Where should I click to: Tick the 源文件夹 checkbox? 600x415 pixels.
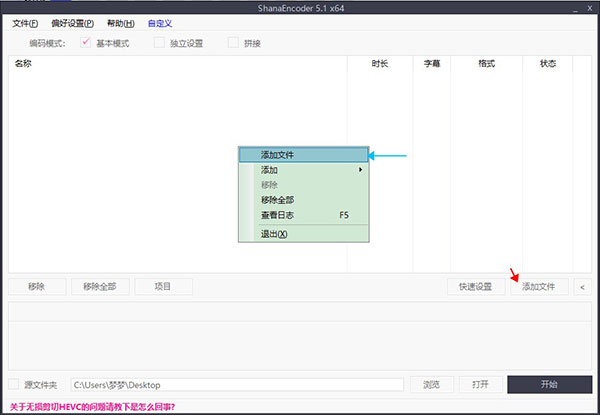(x=14, y=384)
